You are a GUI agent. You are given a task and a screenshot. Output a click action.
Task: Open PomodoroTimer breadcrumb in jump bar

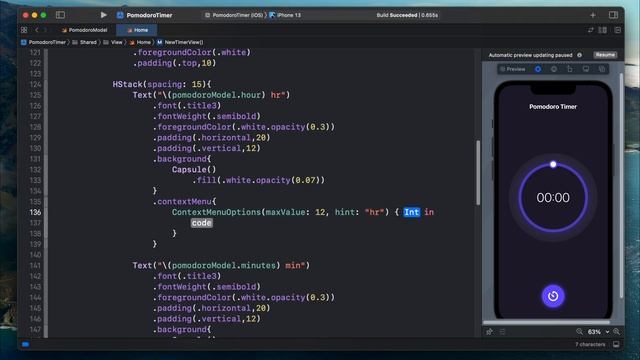point(44,42)
